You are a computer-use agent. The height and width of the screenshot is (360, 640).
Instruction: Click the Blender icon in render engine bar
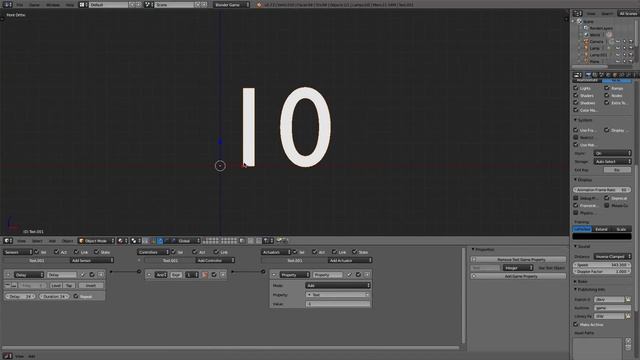259,4
